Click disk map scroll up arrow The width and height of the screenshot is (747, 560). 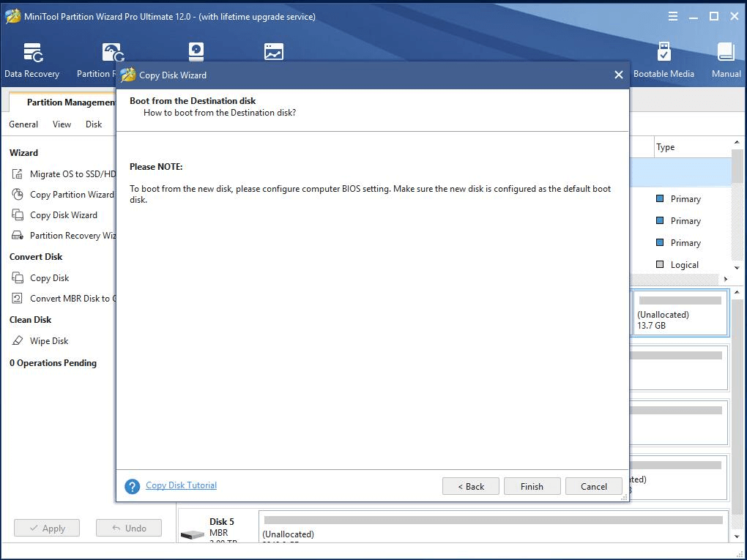[737, 292]
